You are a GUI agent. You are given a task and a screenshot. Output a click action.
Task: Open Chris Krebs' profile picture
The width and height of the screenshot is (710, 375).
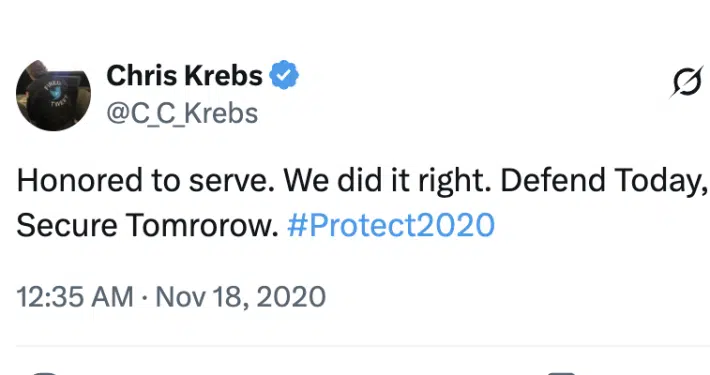click(x=53, y=96)
